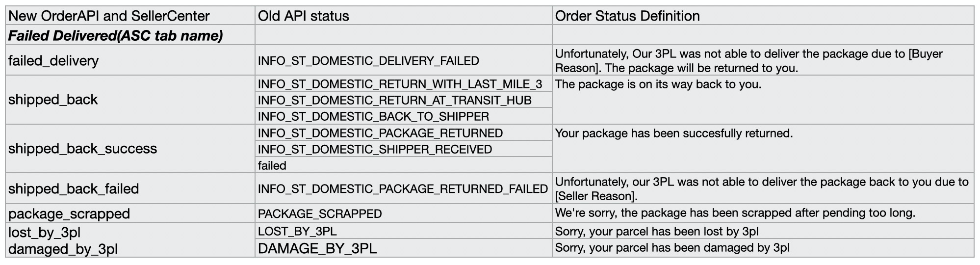Click the INFO_ST_DOMESTIC_DELIVERY_FAILED cell
The width and height of the screenshot is (980, 265).
pos(404,60)
